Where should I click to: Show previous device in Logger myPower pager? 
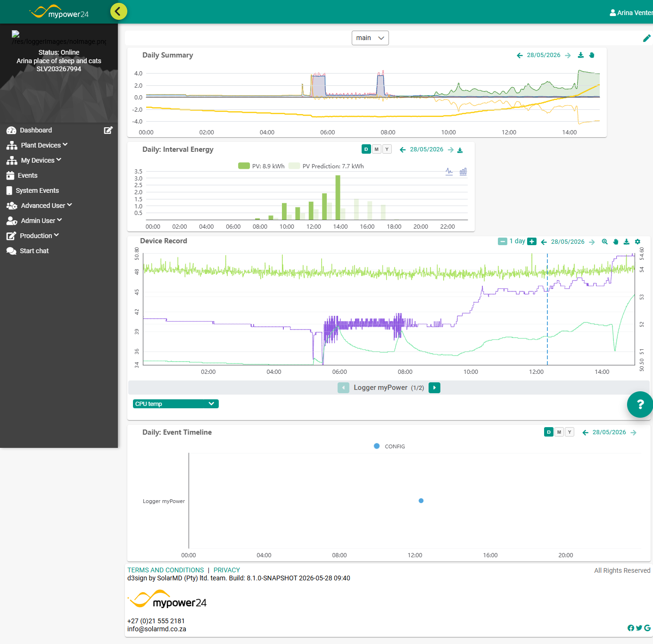pos(343,388)
